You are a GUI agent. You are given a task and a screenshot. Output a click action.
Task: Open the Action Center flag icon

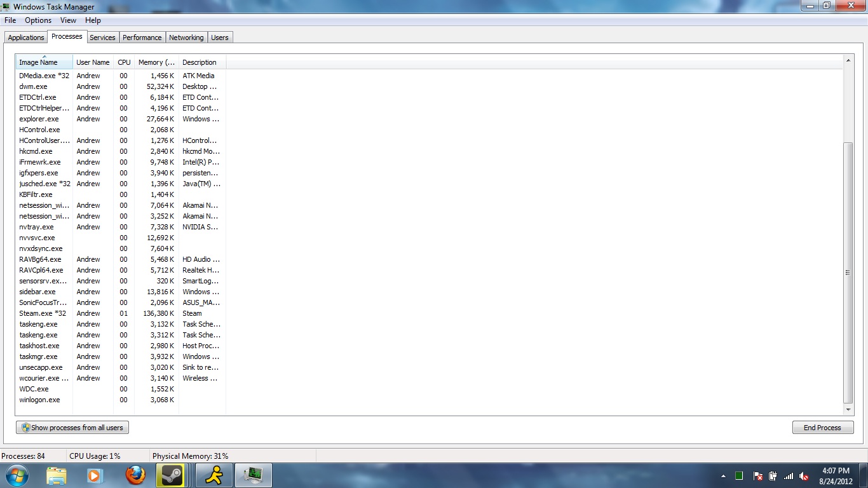(757, 476)
